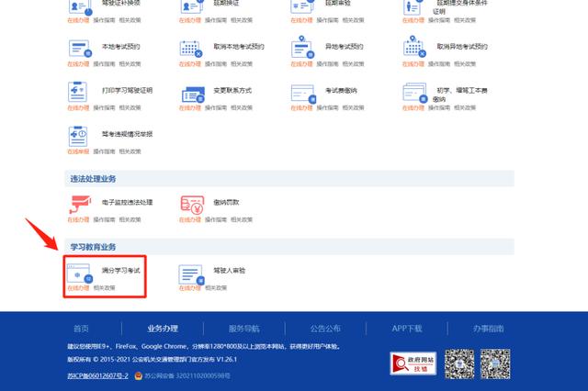Click the 政府网站找错 badge
The height and width of the screenshot is (391, 588).
point(413,363)
